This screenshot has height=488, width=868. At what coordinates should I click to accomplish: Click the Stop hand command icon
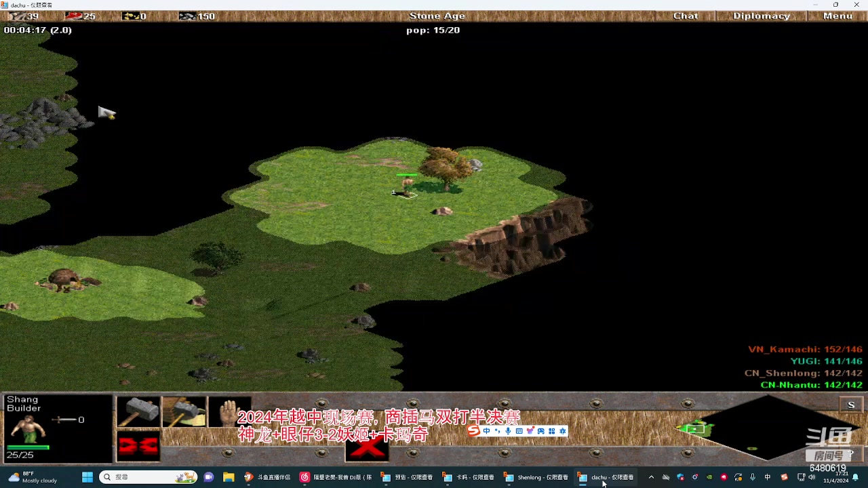[229, 412]
